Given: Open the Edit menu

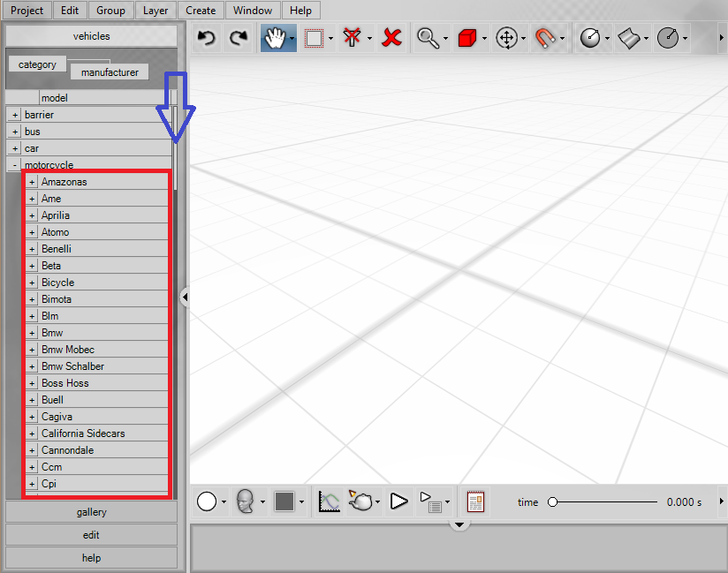Looking at the screenshot, I should click(x=70, y=11).
